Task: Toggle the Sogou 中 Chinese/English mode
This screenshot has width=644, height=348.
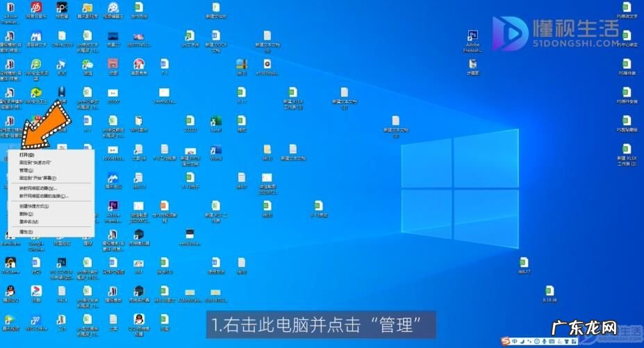Action: [x=514, y=341]
